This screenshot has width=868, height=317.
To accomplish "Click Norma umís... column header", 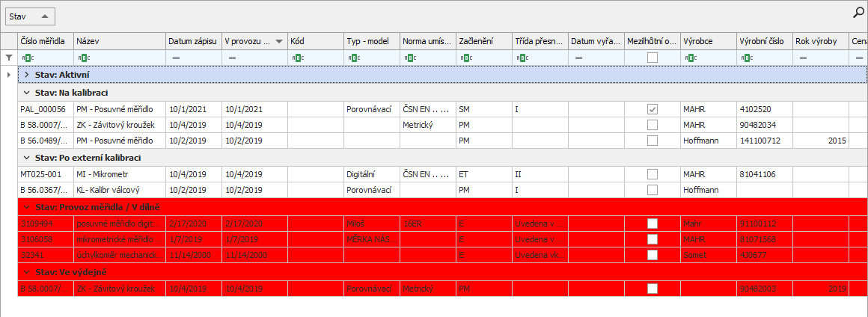I will click(x=429, y=41).
